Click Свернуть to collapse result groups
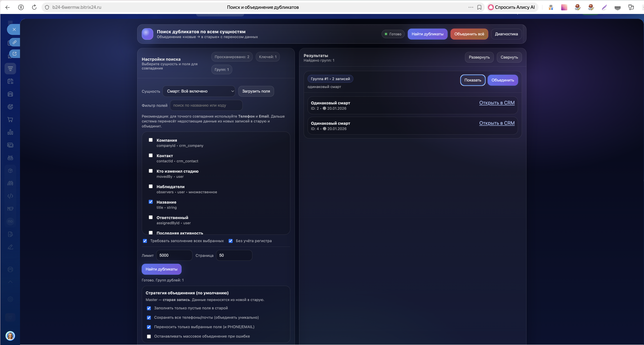Screen dimensions: 644x345 pyautogui.click(x=509, y=57)
